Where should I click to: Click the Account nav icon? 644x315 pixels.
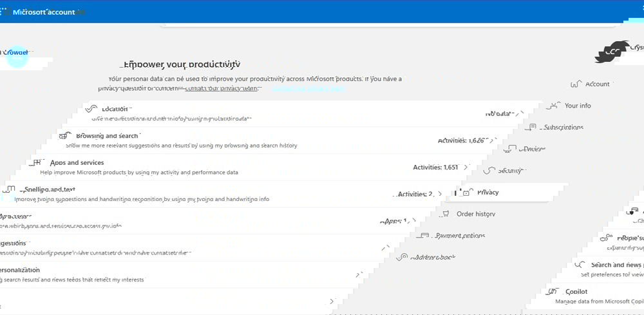coord(576,84)
